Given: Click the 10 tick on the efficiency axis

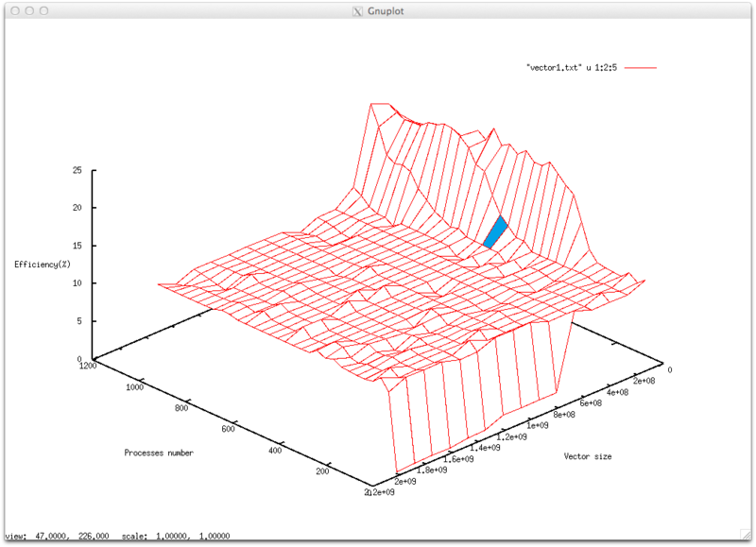Looking at the screenshot, I should pos(77,282).
